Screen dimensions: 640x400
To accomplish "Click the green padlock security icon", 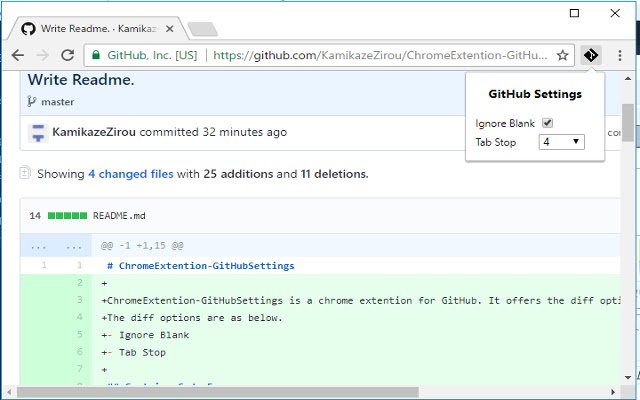I will [x=96, y=55].
